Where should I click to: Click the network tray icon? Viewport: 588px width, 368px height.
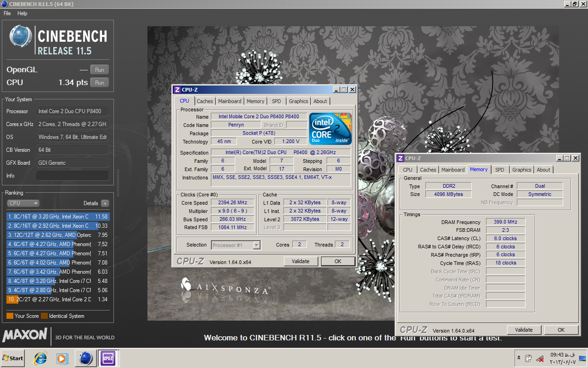click(x=540, y=358)
